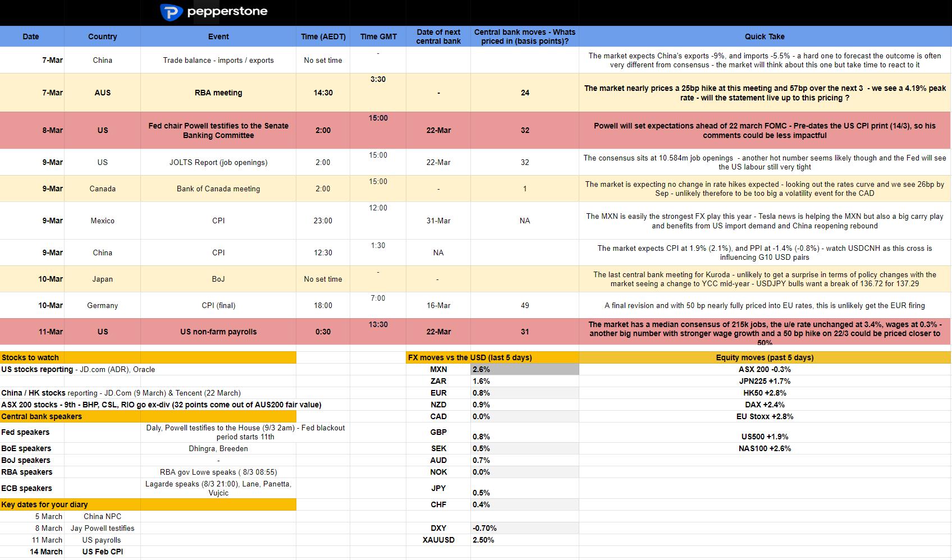Select the 'ZAR' currency cell
The width and height of the screenshot is (952, 560).
[x=438, y=381]
